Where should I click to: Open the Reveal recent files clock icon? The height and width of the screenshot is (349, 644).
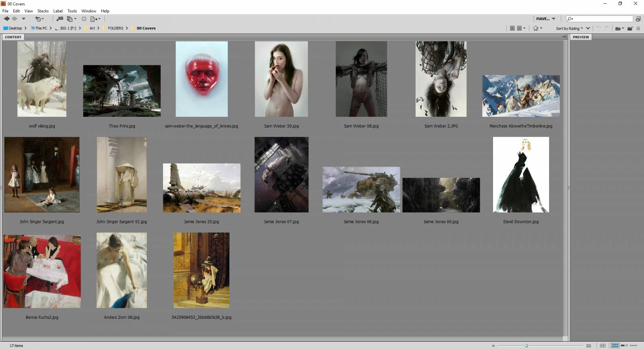coord(39,19)
